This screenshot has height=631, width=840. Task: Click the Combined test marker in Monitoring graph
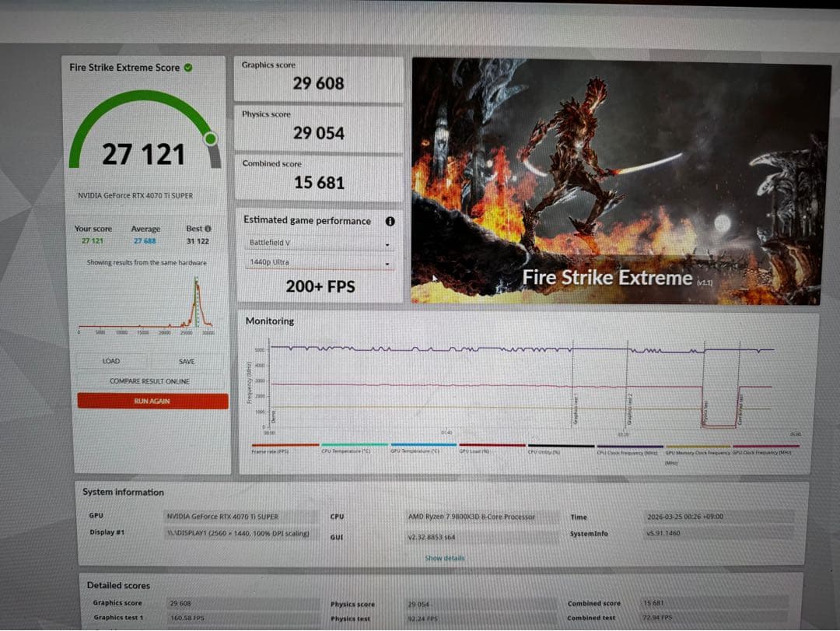pos(741,410)
